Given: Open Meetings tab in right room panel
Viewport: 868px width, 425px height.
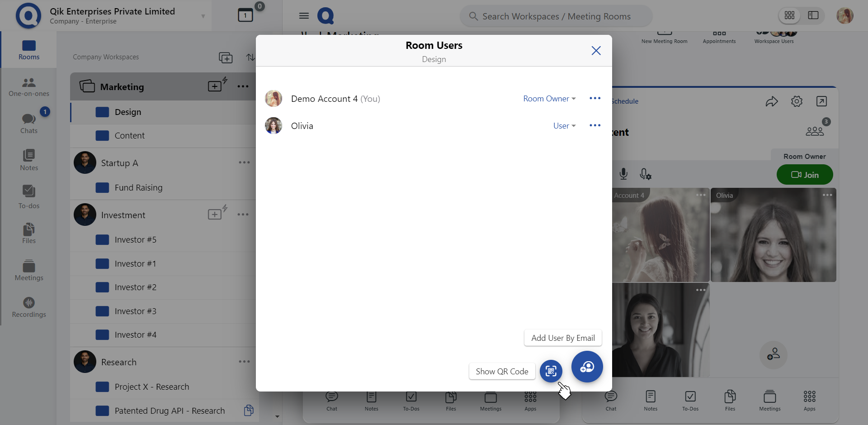Looking at the screenshot, I should pyautogui.click(x=770, y=401).
